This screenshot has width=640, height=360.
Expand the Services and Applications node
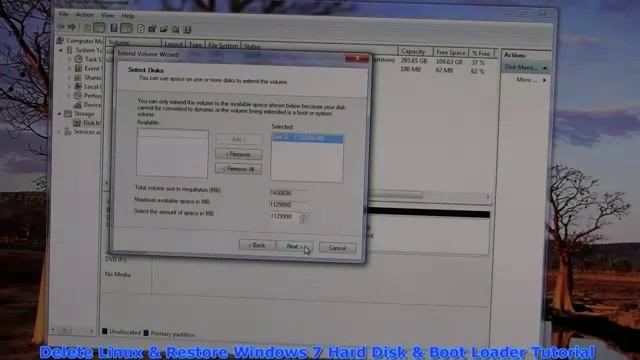(60, 132)
